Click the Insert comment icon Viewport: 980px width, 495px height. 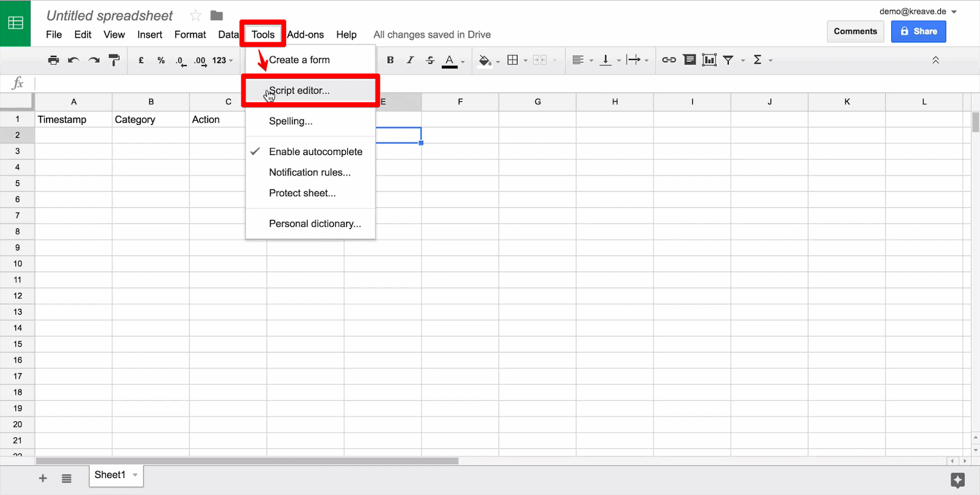point(690,60)
